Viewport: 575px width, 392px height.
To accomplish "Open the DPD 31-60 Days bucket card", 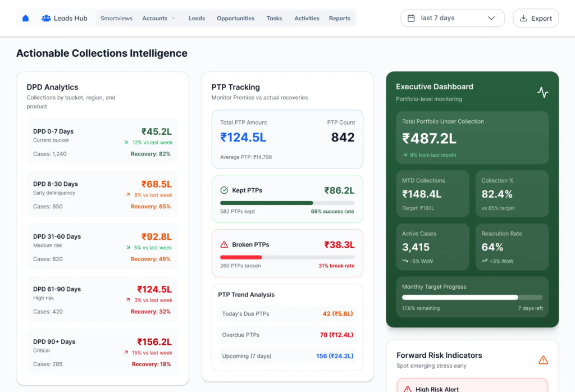I will coord(103,247).
